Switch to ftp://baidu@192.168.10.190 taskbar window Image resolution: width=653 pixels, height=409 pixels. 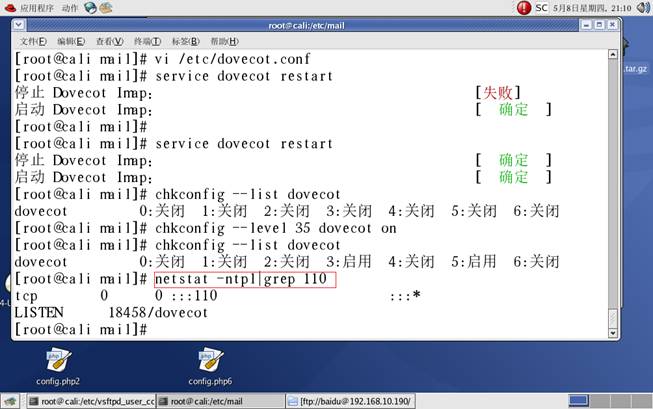(350, 401)
